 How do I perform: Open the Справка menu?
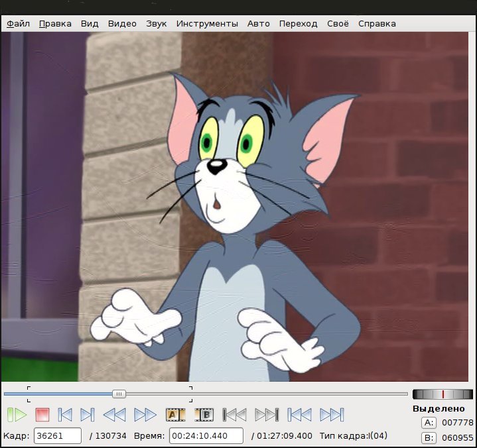click(x=377, y=23)
